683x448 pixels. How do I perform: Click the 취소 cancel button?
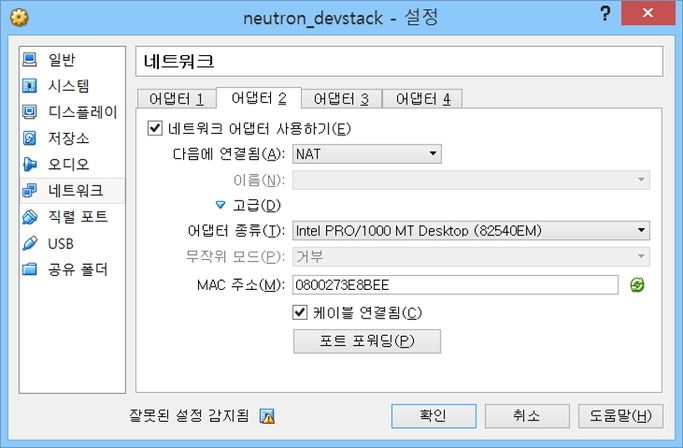[527, 416]
